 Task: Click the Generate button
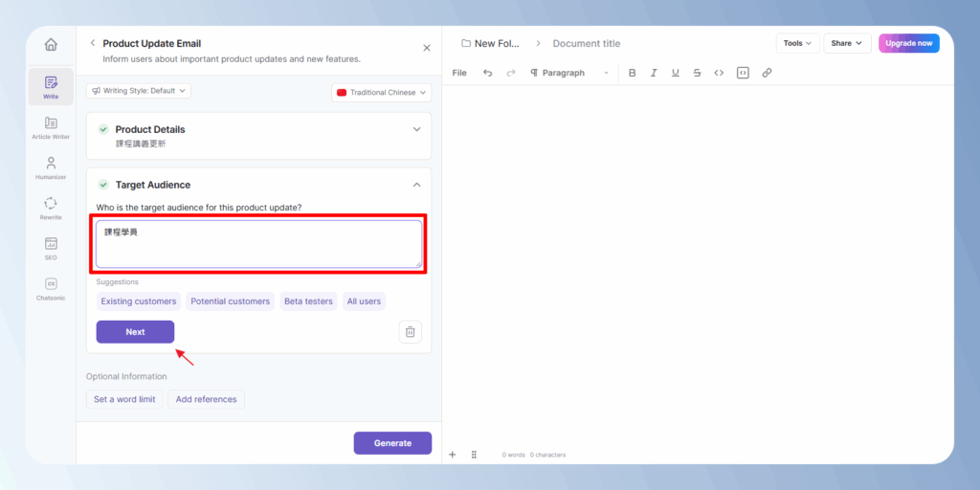392,443
